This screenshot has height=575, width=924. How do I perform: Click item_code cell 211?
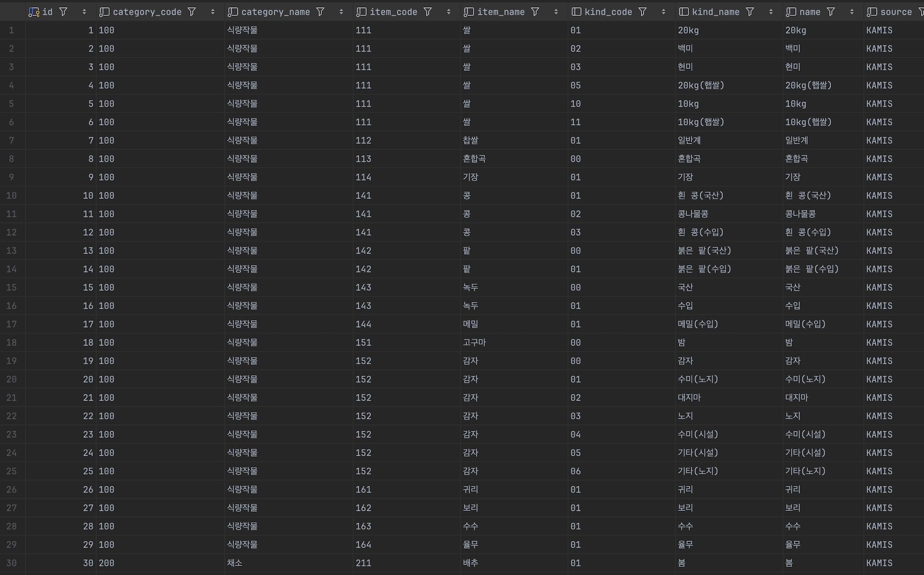click(363, 563)
